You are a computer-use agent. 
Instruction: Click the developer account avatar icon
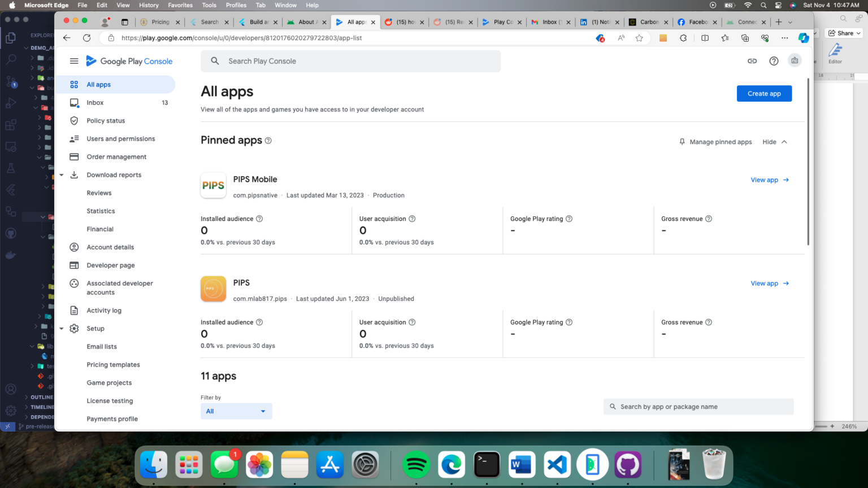(x=795, y=60)
